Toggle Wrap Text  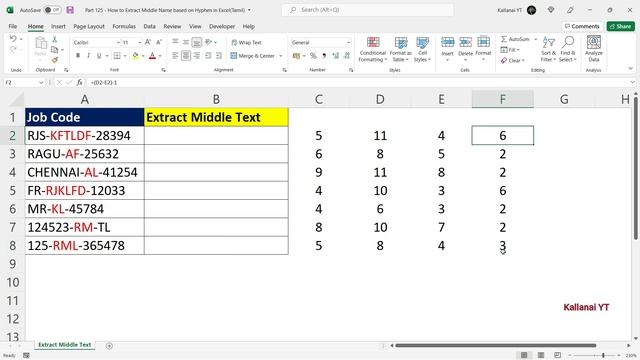[x=246, y=42]
